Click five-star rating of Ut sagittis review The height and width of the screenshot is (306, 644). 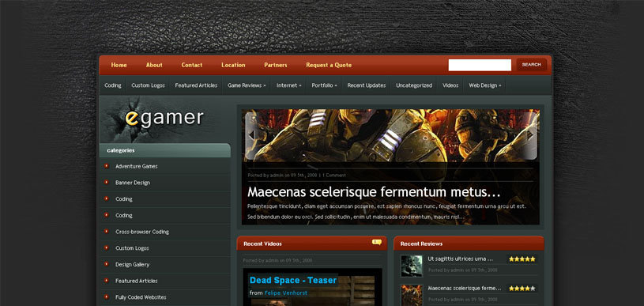coord(522,259)
